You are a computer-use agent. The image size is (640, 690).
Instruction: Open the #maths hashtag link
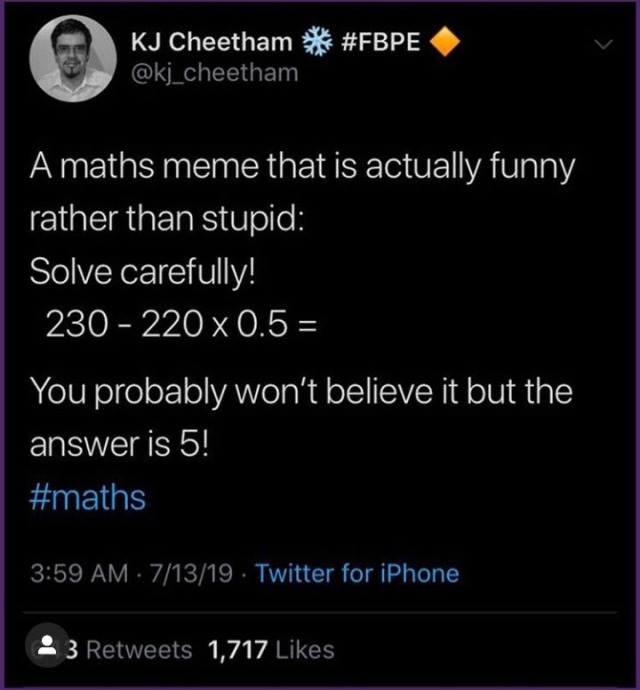(88, 497)
